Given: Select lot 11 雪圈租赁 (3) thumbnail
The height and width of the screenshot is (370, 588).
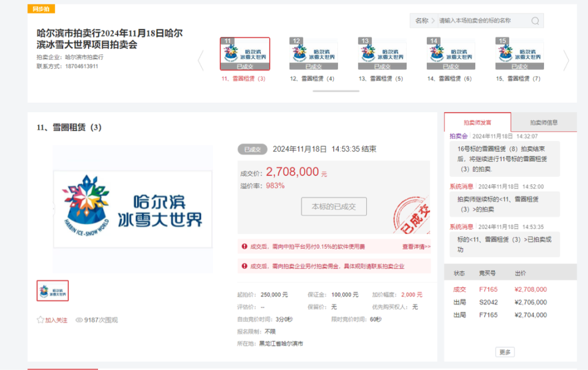Looking at the screenshot, I should click(245, 54).
